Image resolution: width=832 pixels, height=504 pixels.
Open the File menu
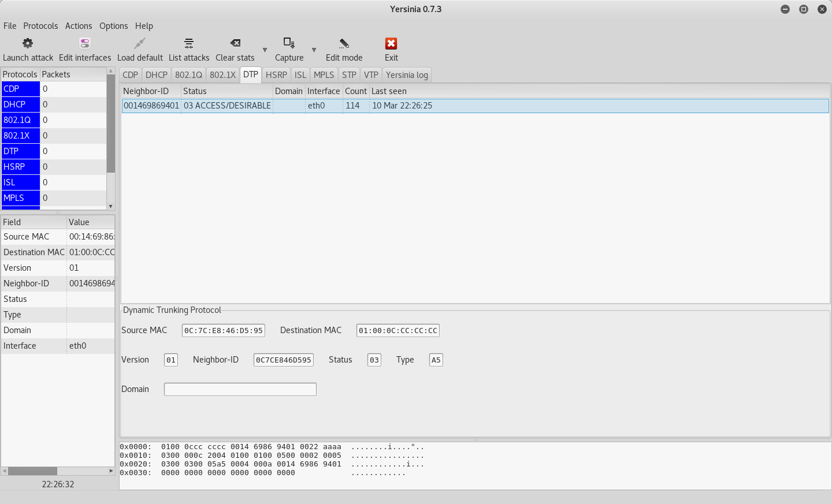[10, 26]
